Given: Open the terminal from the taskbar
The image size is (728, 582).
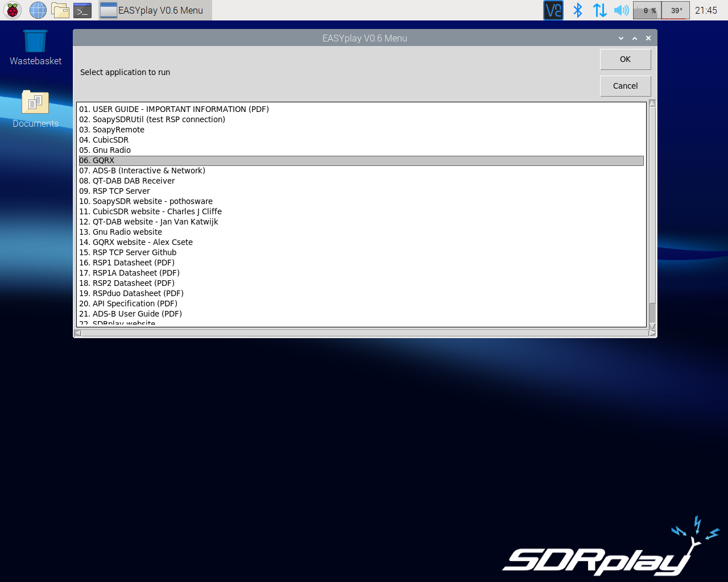Looking at the screenshot, I should click(82, 10).
